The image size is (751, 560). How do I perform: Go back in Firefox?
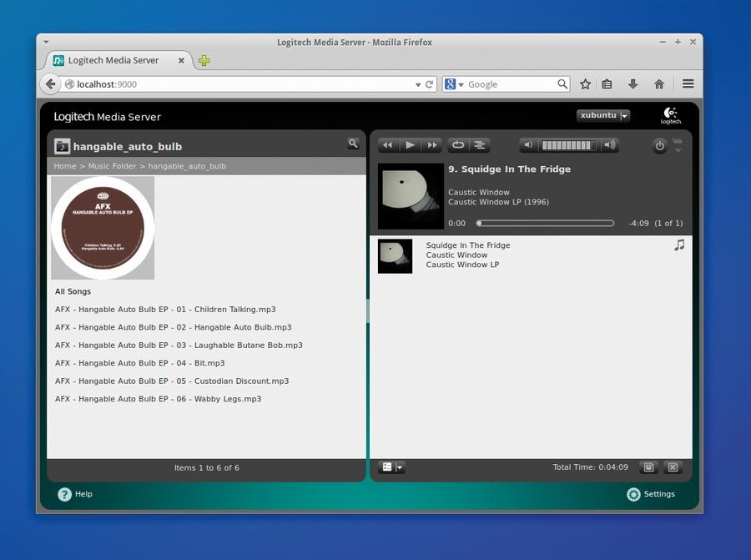click(x=50, y=84)
